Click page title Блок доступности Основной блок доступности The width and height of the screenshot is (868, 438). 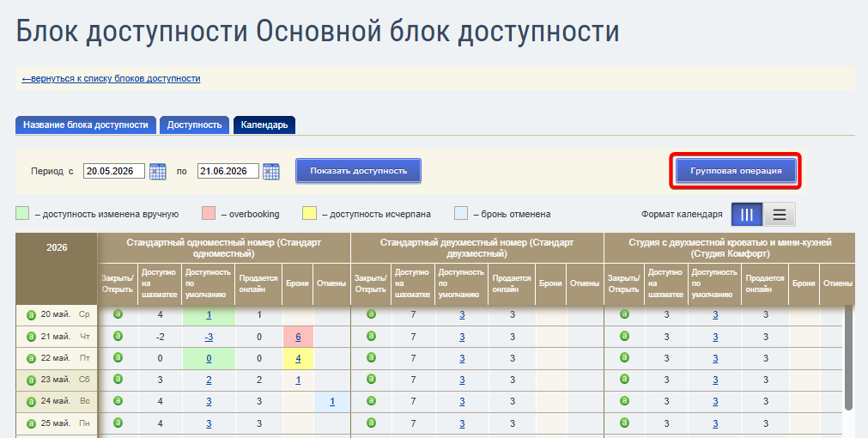[x=317, y=31]
